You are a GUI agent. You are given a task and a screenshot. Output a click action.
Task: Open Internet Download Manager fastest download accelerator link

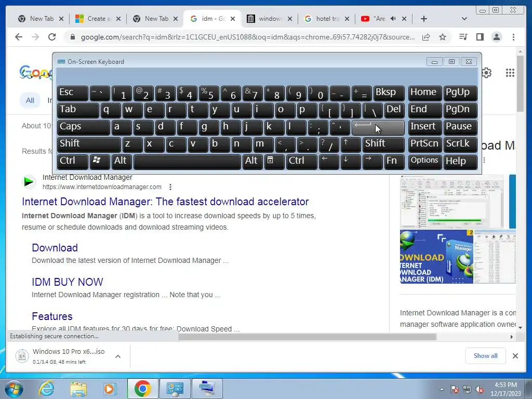165,202
